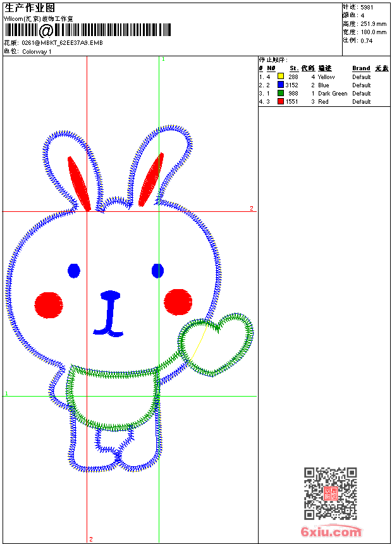
Task: Click the '生产作业图' worksheet title
Action: pos(30,8)
